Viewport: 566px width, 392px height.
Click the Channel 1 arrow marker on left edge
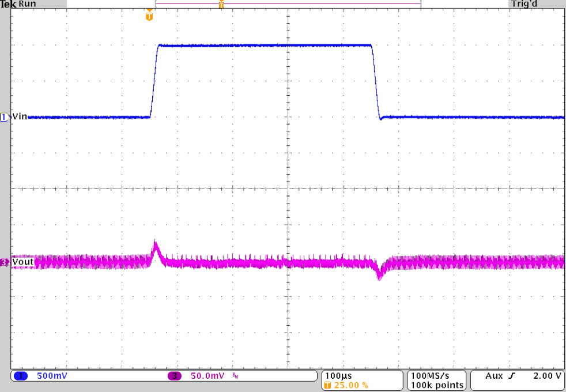[x=4, y=117]
